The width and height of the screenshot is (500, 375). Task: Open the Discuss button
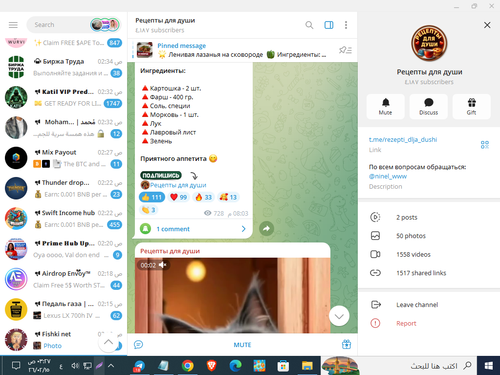pyautogui.click(x=428, y=106)
